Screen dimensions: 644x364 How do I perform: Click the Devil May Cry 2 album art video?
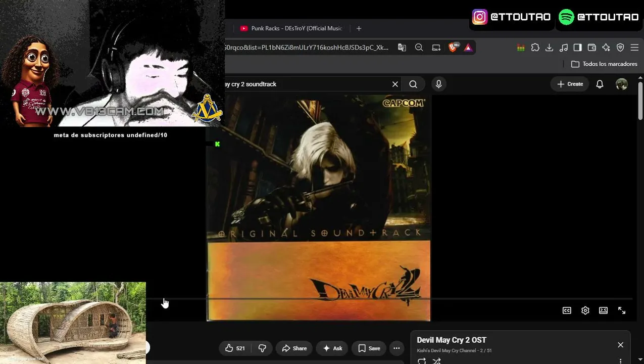pos(319,208)
